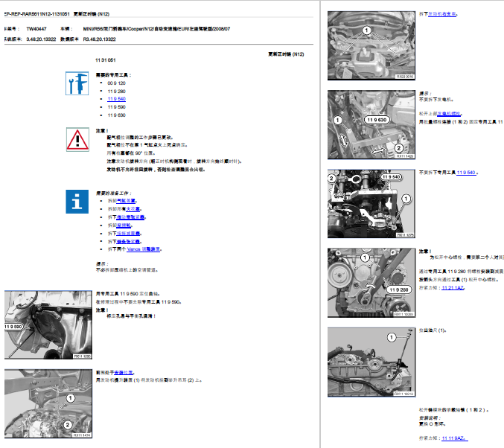Click the oil dipstick removal image

point(371,362)
